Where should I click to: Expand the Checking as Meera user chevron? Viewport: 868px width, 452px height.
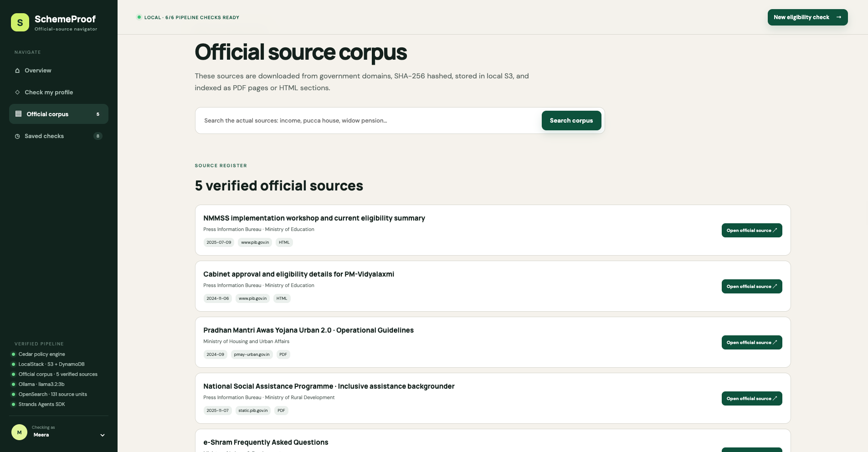103,435
